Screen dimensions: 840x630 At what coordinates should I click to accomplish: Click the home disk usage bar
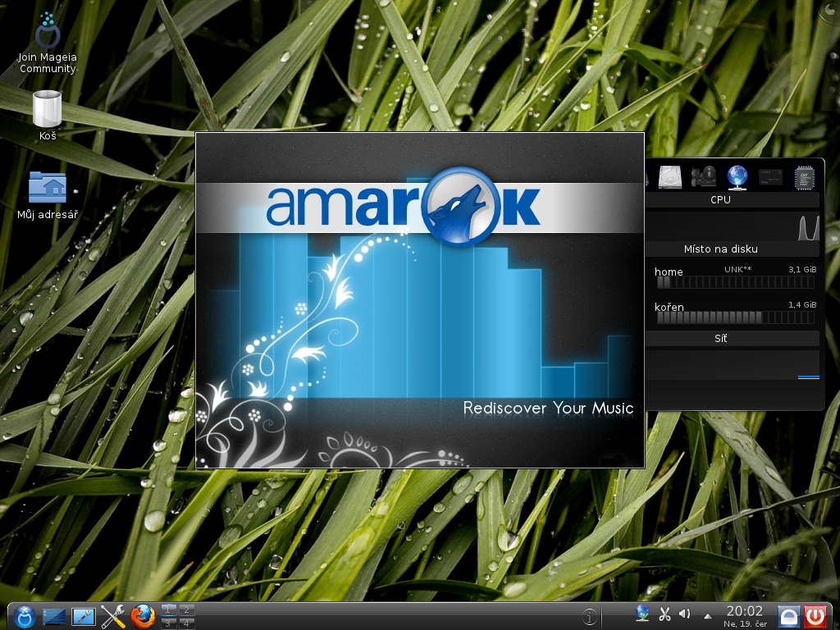pyautogui.click(x=736, y=283)
